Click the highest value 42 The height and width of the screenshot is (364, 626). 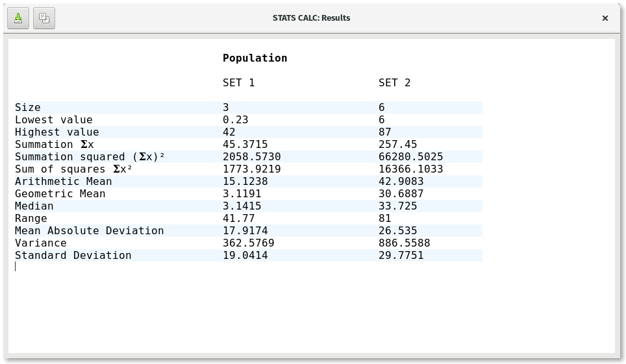coord(229,132)
